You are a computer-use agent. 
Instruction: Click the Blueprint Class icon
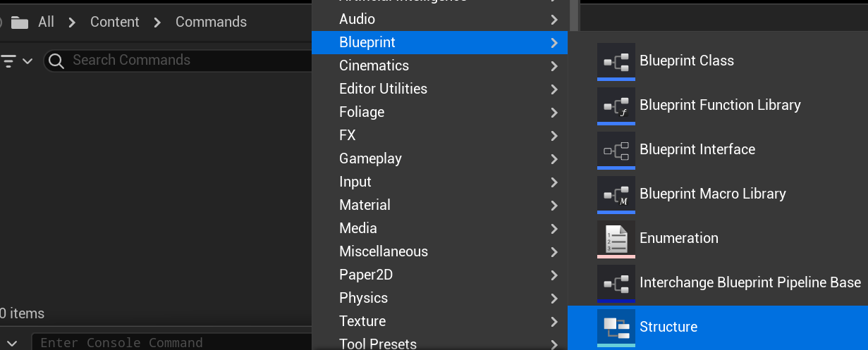pyautogui.click(x=616, y=61)
